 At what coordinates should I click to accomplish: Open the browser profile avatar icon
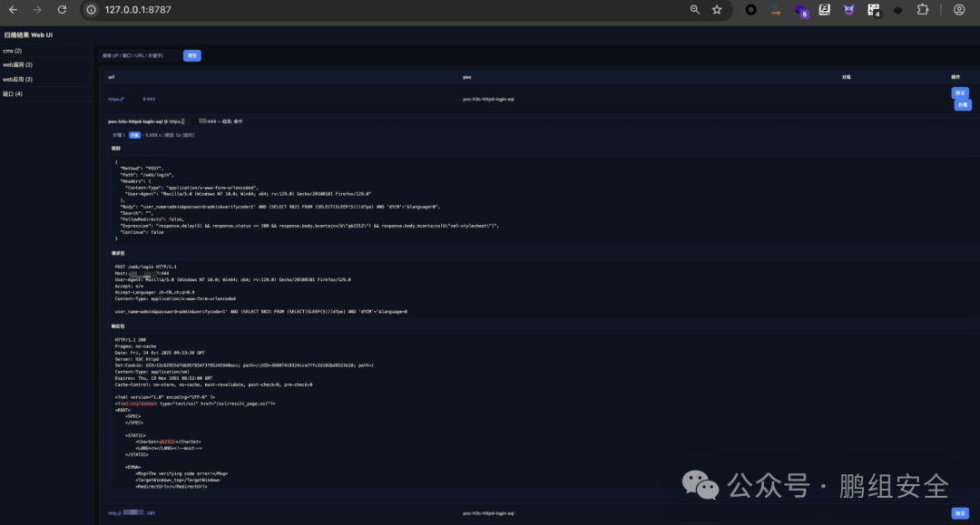pos(959,10)
